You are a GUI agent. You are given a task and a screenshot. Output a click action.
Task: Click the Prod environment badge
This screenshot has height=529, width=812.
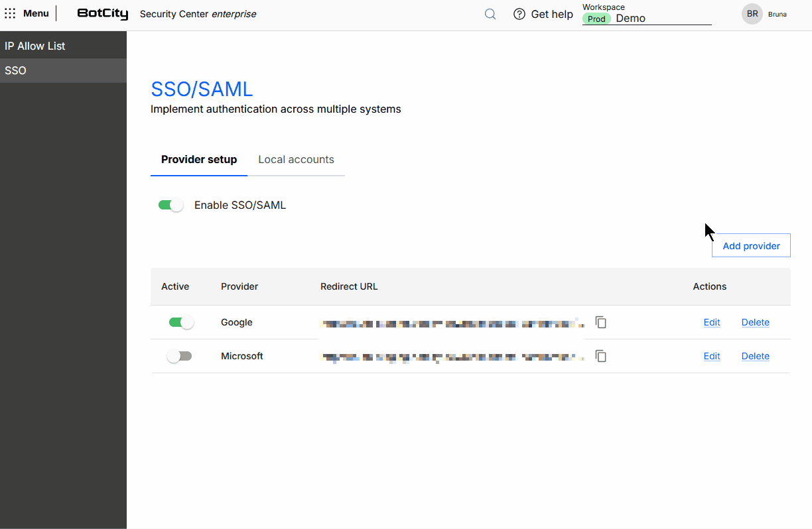(x=596, y=19)
